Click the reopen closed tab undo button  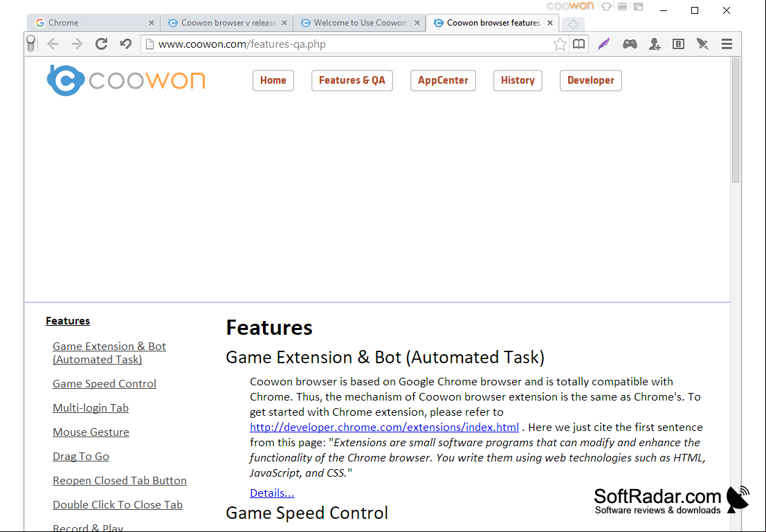pos(125,44)
